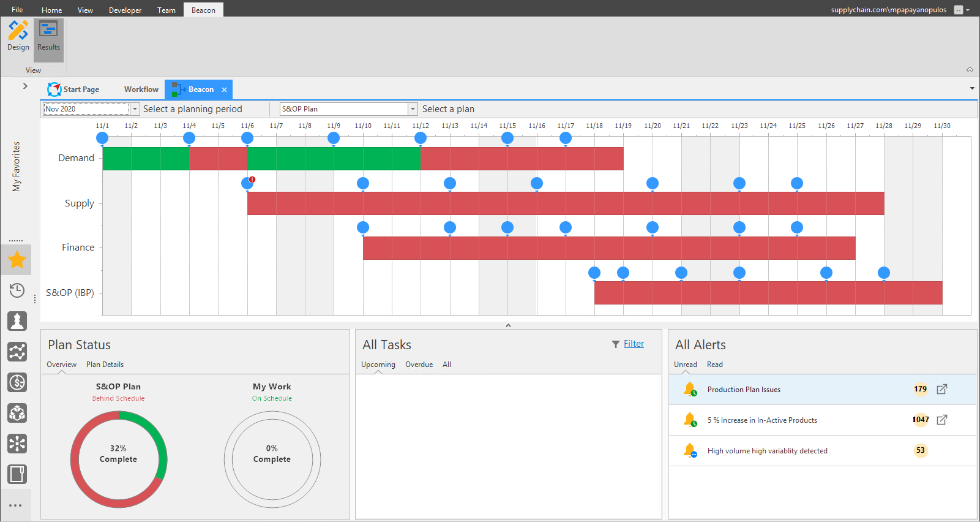
Task: Open the Favorites star in sidebar
Action: tap(17, 260)
